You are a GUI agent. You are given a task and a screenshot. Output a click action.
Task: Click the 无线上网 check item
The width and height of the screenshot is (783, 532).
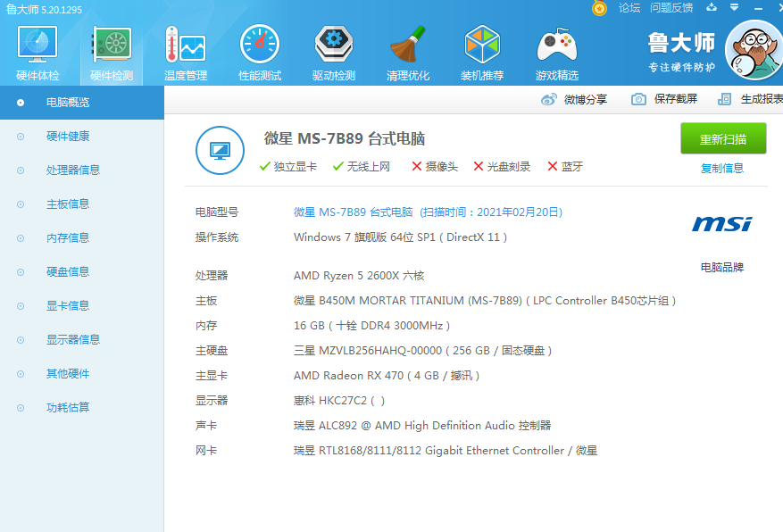pyautogui.click(x=362, y=166)
